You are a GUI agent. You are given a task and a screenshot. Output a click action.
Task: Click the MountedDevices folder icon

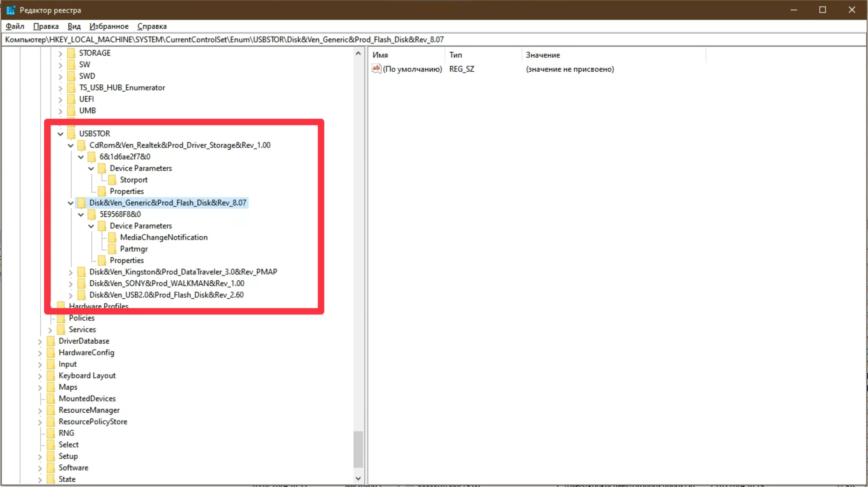click(x=51, y=398)
